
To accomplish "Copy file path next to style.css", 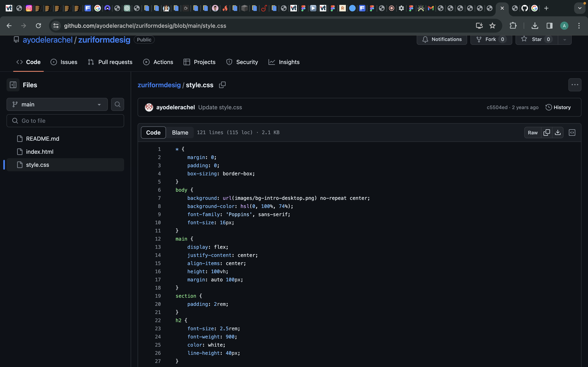I will [x=222, y=85].
